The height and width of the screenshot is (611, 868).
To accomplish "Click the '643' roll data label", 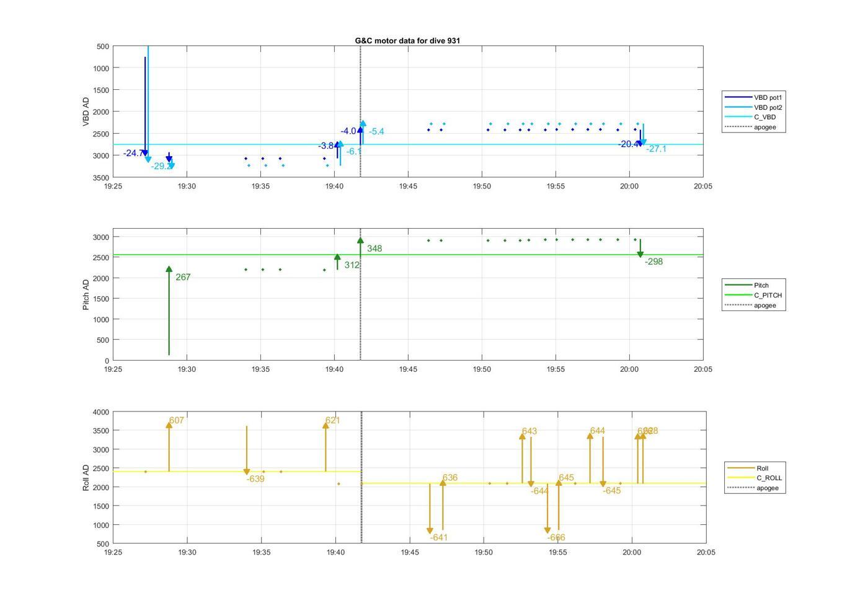I will pyautogui.click(x=529, y=431).
